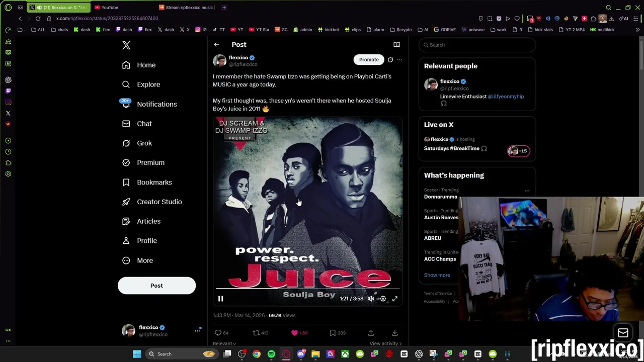Open the post's three-dot options menu

tap(399, 60)
